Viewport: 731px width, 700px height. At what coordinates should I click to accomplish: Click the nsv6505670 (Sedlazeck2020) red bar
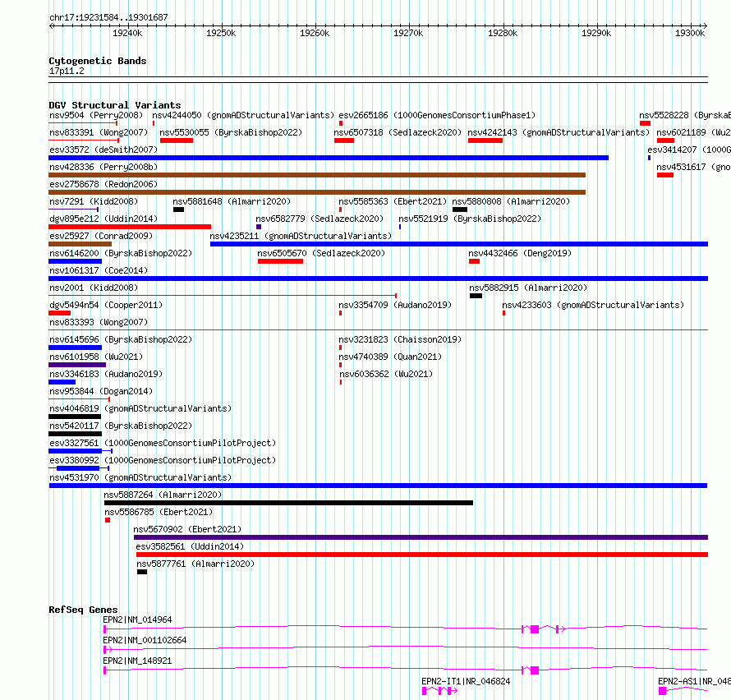(280, 261)
